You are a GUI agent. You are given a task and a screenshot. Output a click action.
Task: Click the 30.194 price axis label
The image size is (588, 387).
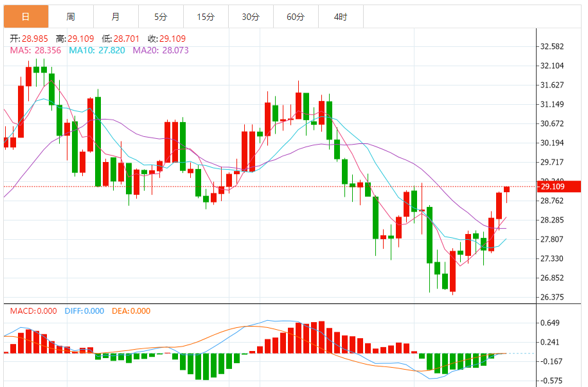point(552,143)
